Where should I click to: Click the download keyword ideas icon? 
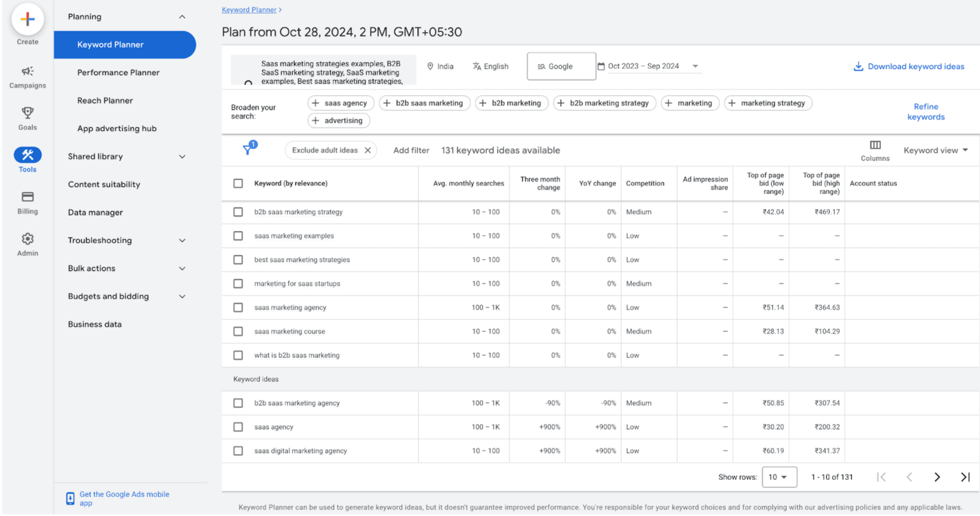[x=858, y=67]
